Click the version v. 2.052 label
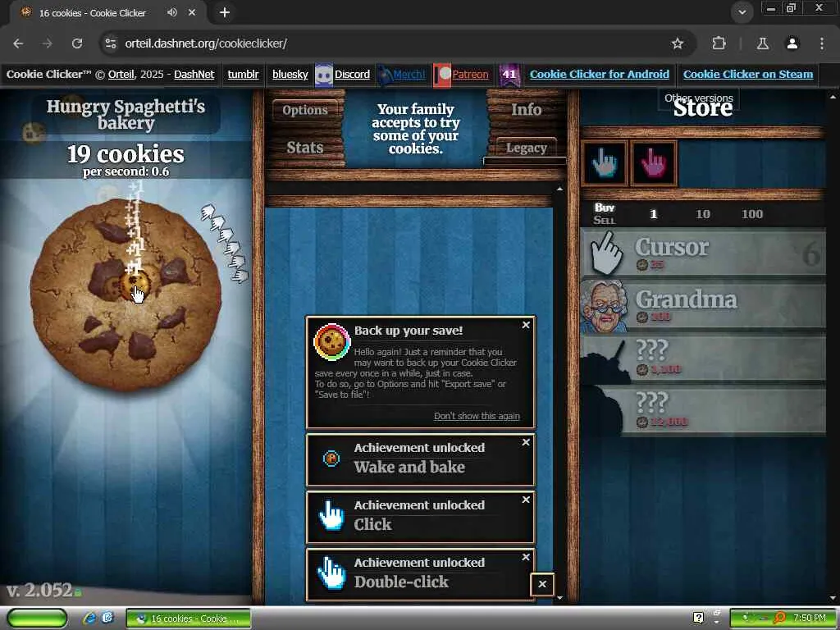The height and width of the screenshot is (630, 840). [x=39, y=590]
